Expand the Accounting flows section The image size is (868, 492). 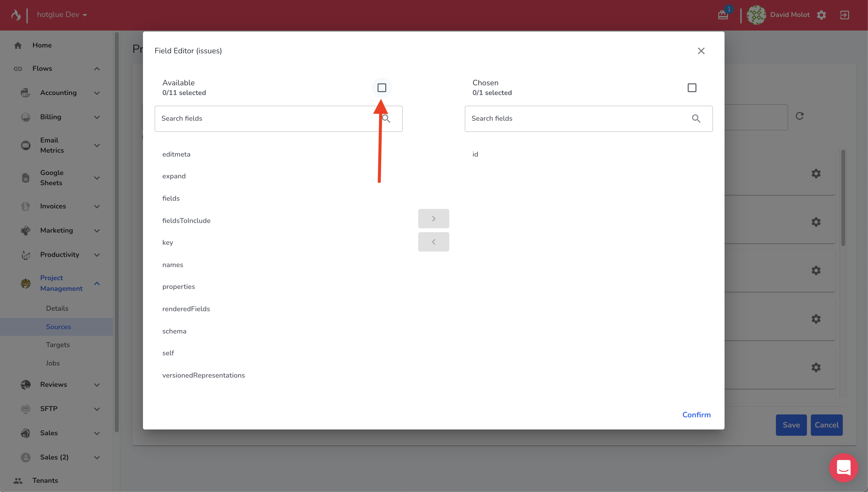(97, 93)
